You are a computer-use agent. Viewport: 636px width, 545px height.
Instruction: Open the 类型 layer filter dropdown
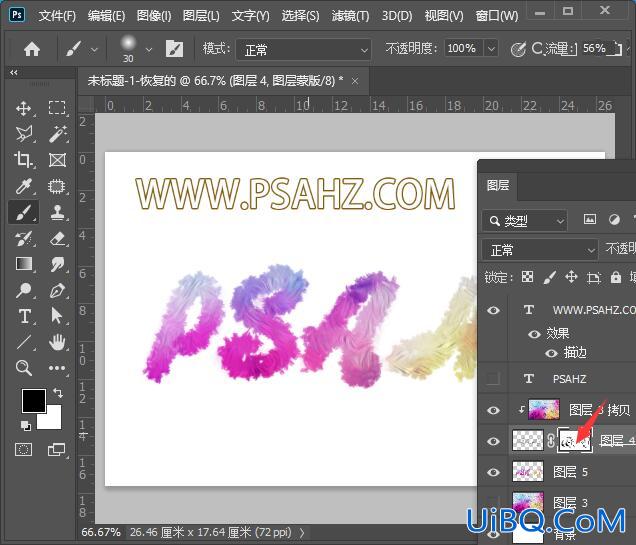point(524,221)
